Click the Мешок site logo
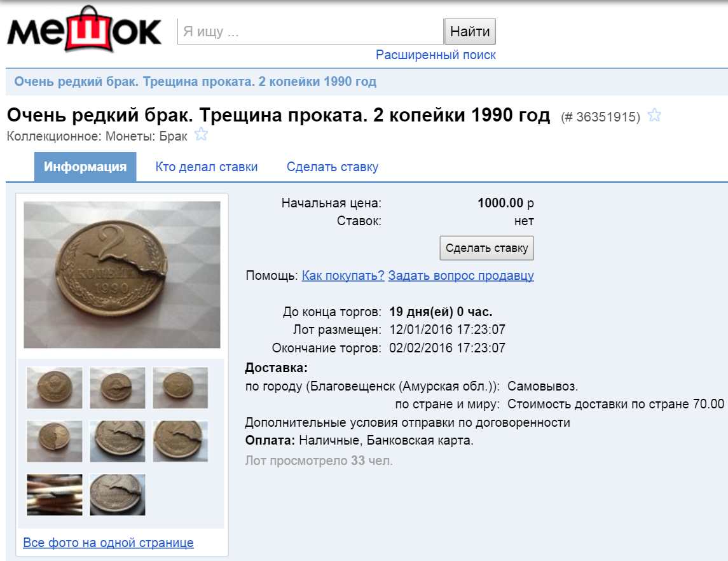This screenshot has width=728, height=561. (x=84, y=29)
